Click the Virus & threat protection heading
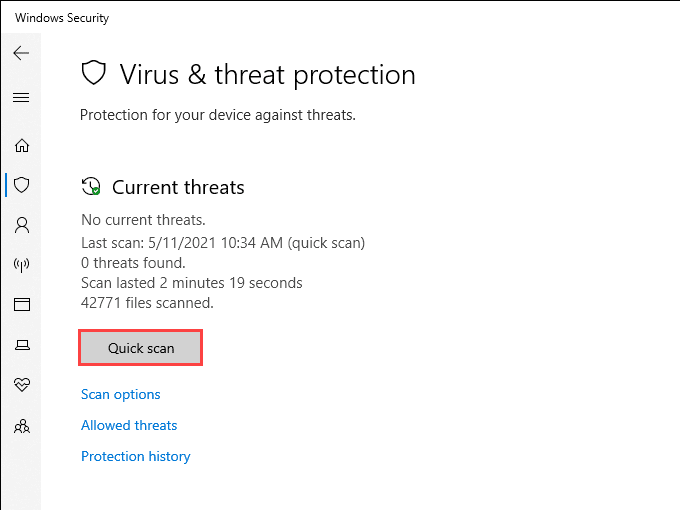Image resolution: width=680 pixels, height=510 pixels. click(x=267, y=74)
